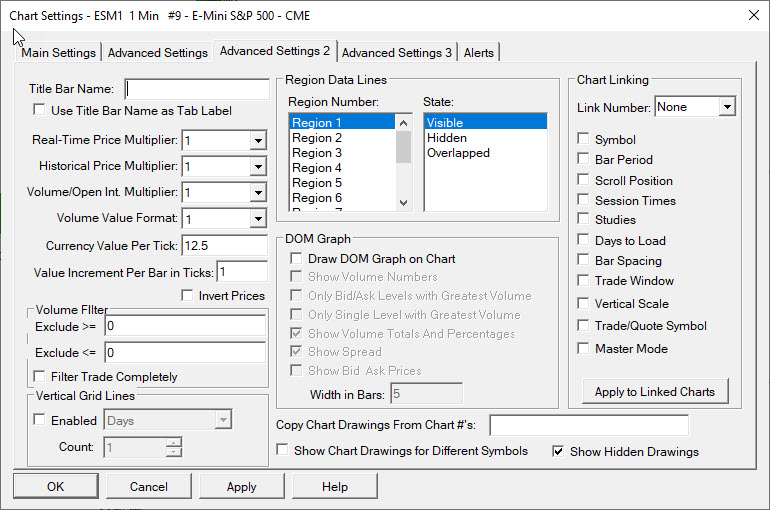Tick the Filter Trade Completely box
The height and width of the screenshot is (510, 770).
point(40,377)
